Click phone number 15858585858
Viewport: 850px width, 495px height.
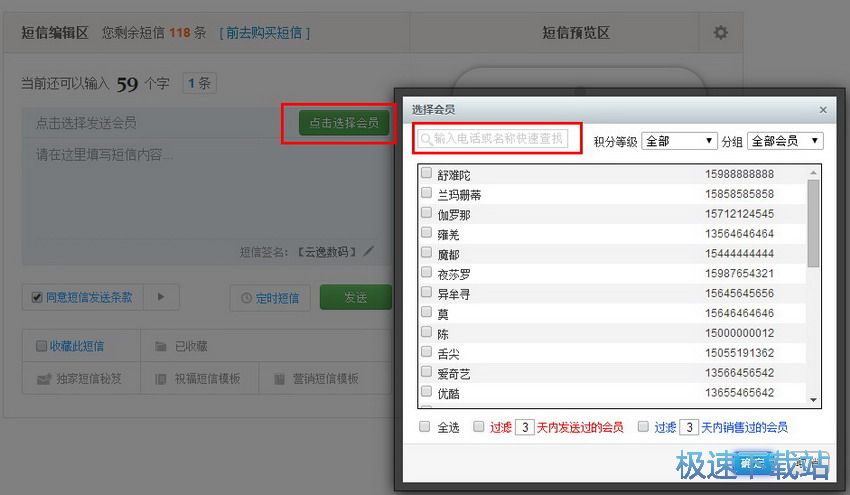pyautogui.click(x=739, y=194)
